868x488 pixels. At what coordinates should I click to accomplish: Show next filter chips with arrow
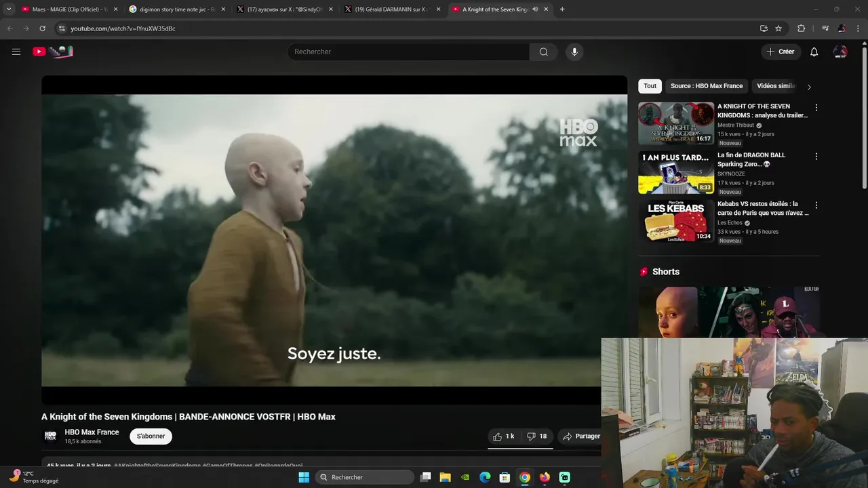coord(808,87)
